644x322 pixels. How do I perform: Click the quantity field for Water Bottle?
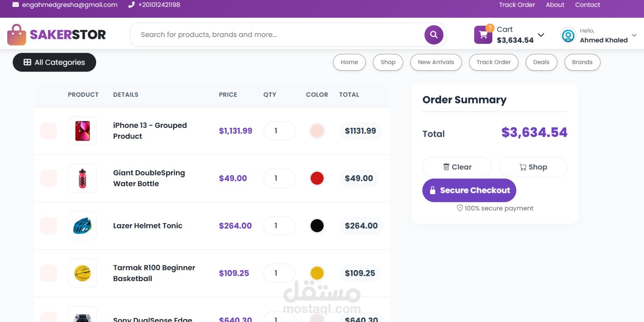coord(279,178)
